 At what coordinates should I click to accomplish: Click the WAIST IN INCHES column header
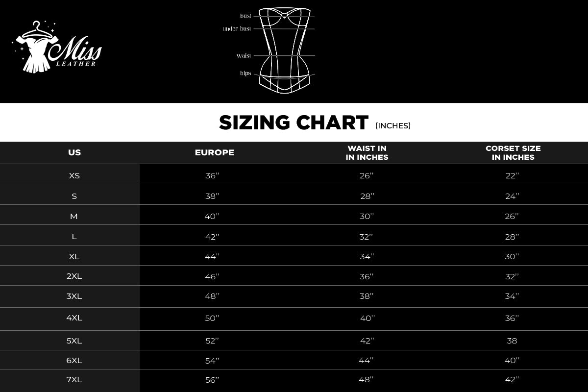tap(367, 152)
